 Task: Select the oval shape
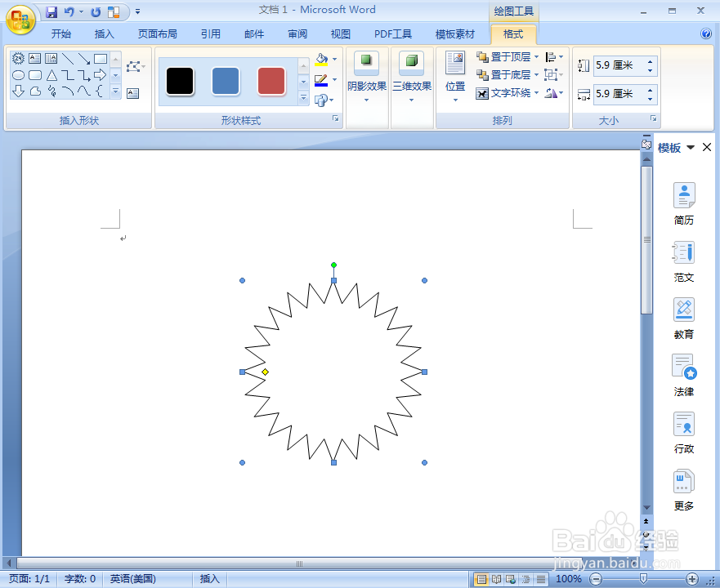(x=18, y=75)
